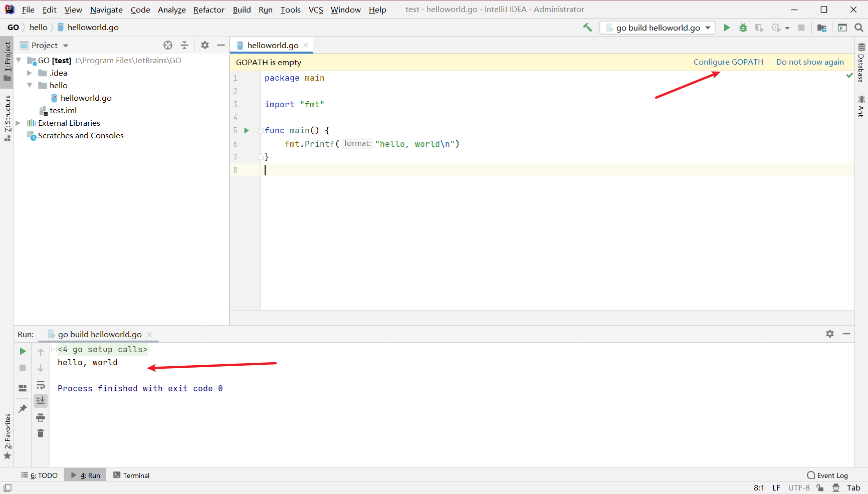Start debugging with the bug icon

click(x=743, y=28)
